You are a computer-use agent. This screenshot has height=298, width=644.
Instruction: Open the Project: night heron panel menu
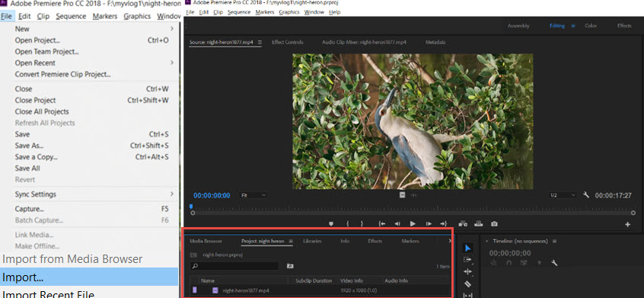[291, 242]
